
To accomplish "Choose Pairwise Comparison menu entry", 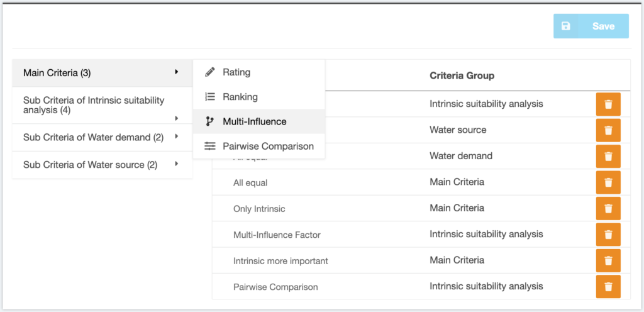I will [258, 146].
